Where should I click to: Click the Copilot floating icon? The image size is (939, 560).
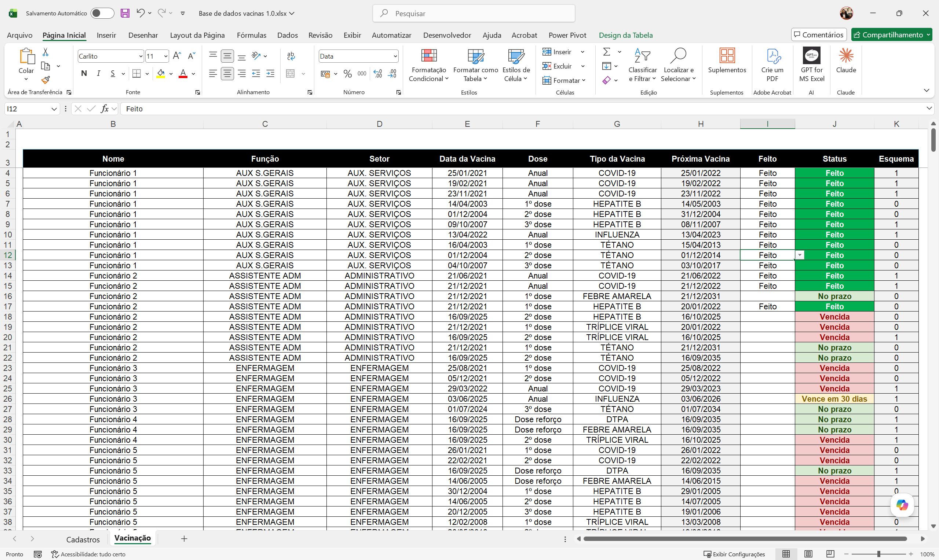pyautogui.click(x=902, y=505)
